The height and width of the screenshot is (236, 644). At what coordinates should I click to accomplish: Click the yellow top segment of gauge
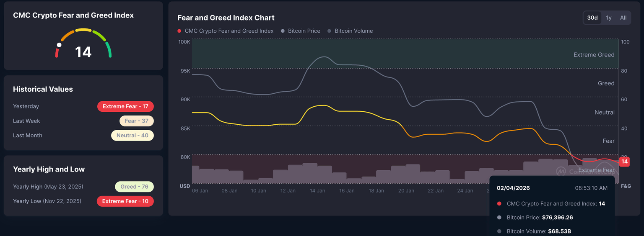pyautogui.click(x=83, y=30)
